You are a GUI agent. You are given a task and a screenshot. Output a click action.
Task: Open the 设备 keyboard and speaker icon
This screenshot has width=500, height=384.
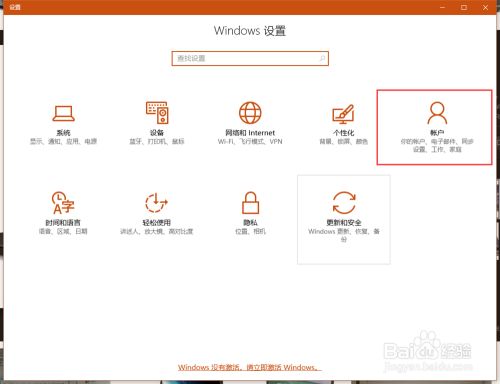click(157, 113)
